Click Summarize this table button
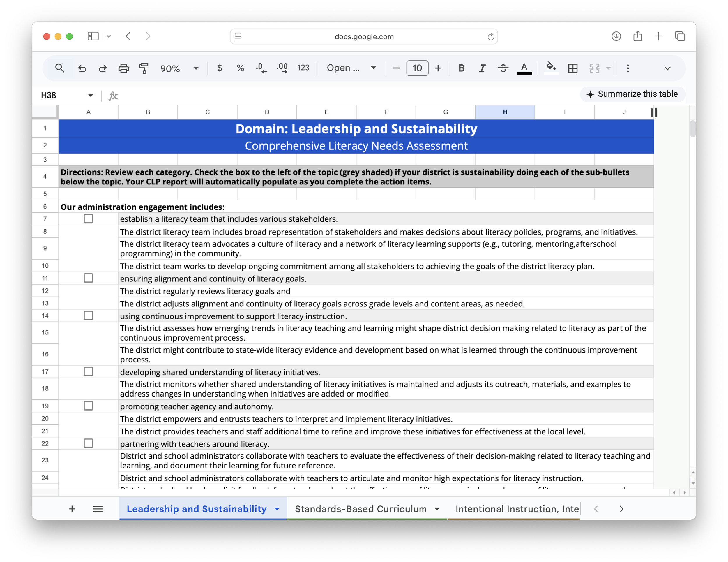728x562 pixels. [632, 94]
